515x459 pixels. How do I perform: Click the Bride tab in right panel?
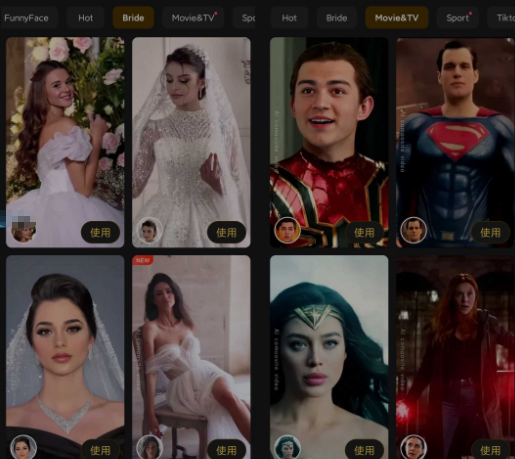click(337, 18)
